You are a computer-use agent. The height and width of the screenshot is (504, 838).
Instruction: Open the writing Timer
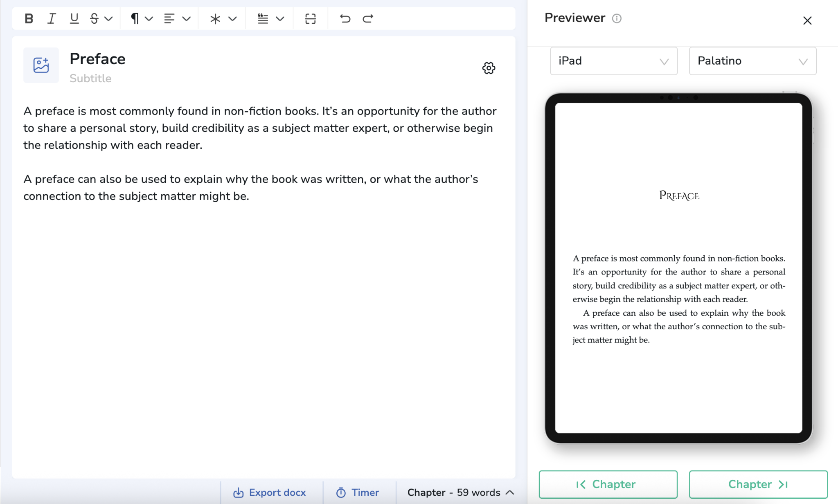click(358, 493)
